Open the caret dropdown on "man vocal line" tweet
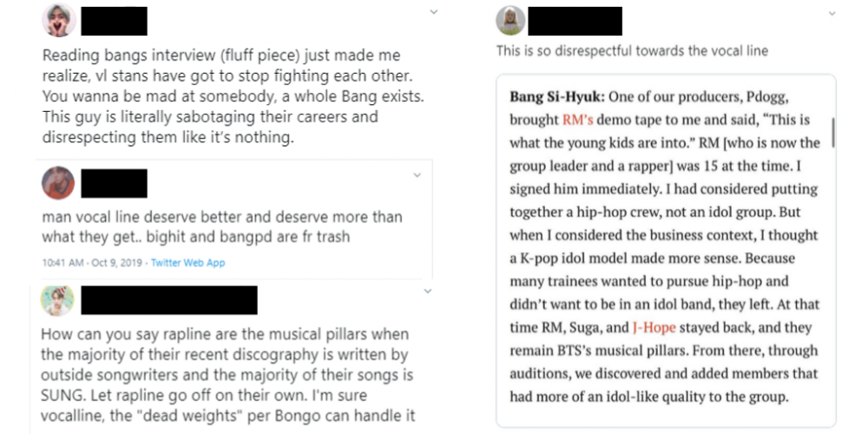 click(x=417, y=175)
